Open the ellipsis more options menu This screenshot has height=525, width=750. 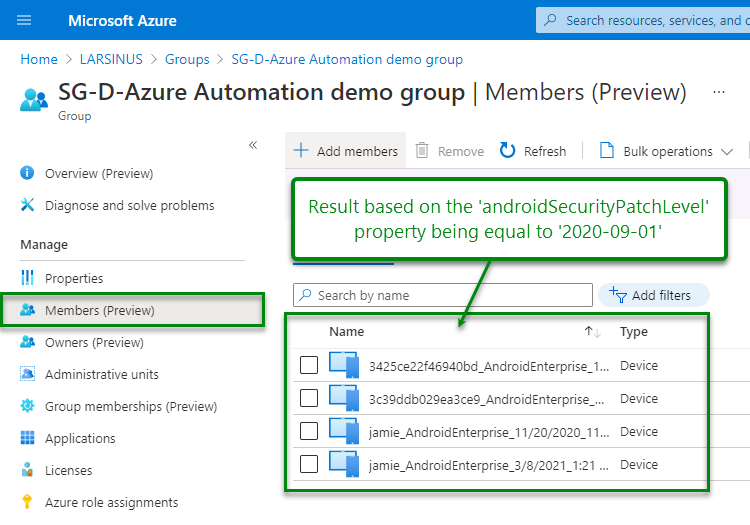click(x=718, y=92)
